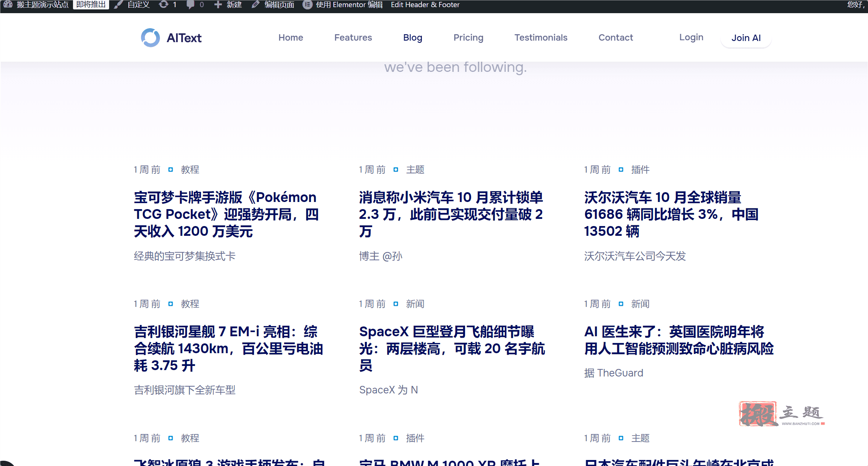868x466 pixels.
Task: Click the excerpt text 博主 @孙
Action: [381, 256]
